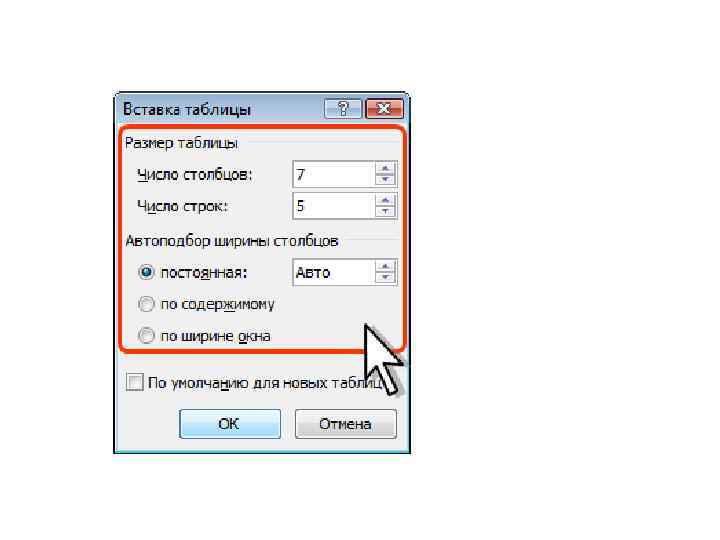The image size is (720, 540).
Task: Increase Число столбцов with up arrow
Action: click(x=385, y=169)
